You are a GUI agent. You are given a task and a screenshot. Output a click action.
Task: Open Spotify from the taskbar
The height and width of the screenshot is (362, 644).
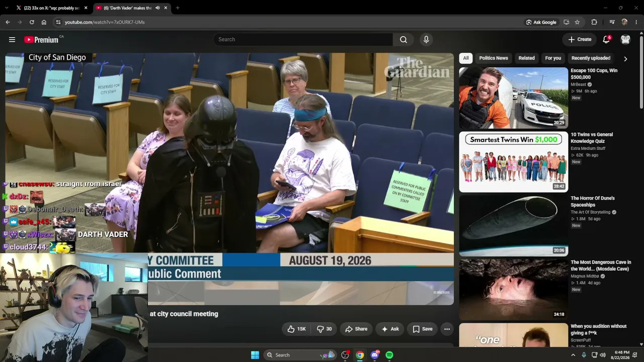pos(389,355)
